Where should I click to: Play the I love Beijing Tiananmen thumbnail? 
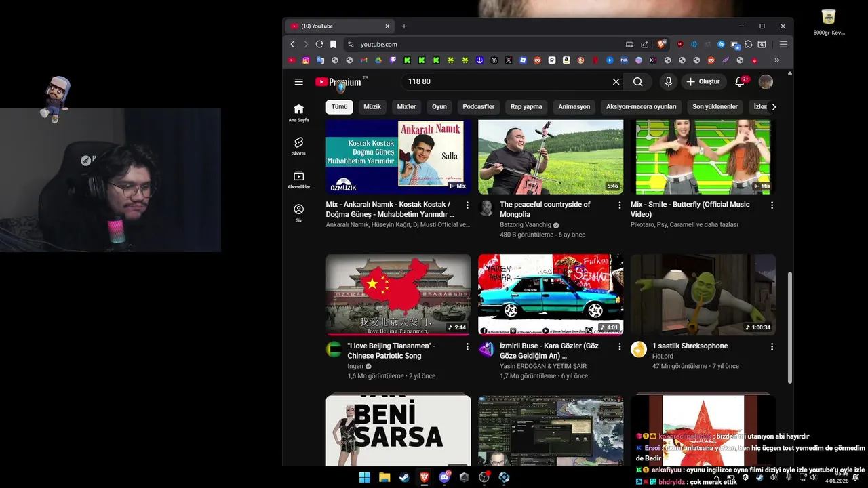click(x=398, y=295)
